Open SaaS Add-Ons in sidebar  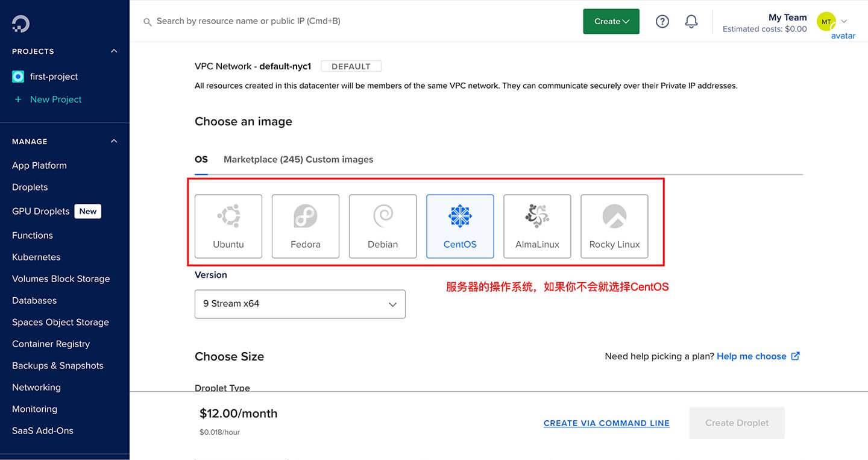coord(43,430)
